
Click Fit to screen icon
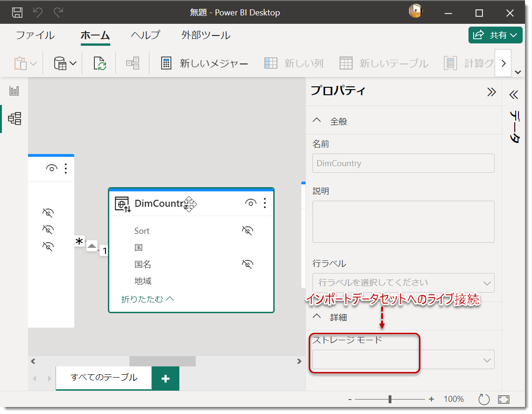504,400
